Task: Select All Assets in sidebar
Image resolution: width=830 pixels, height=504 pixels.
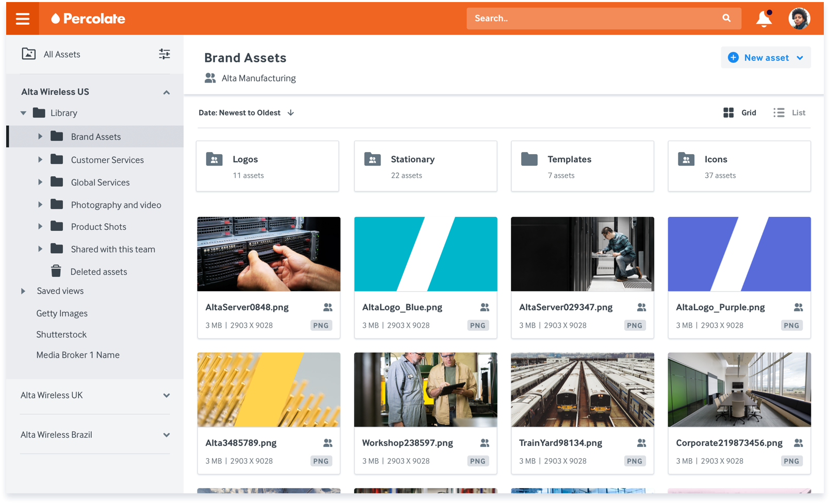Action: tap(62, 54)
